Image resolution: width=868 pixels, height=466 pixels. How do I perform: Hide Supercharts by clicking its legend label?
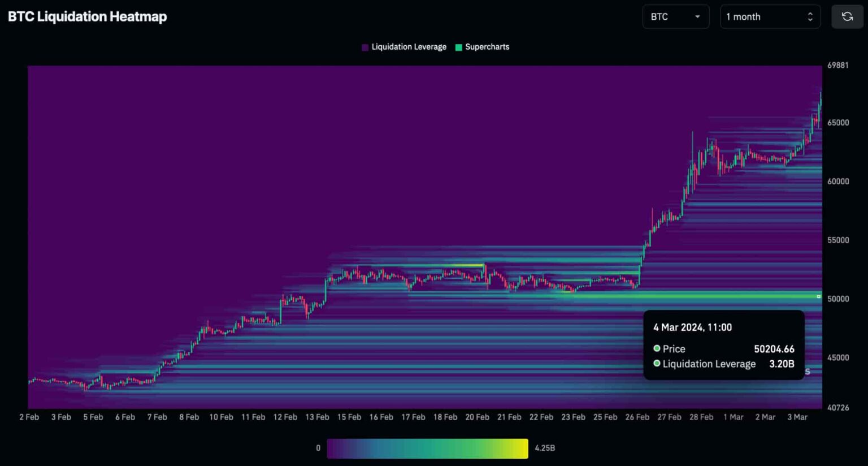(487, 47)
